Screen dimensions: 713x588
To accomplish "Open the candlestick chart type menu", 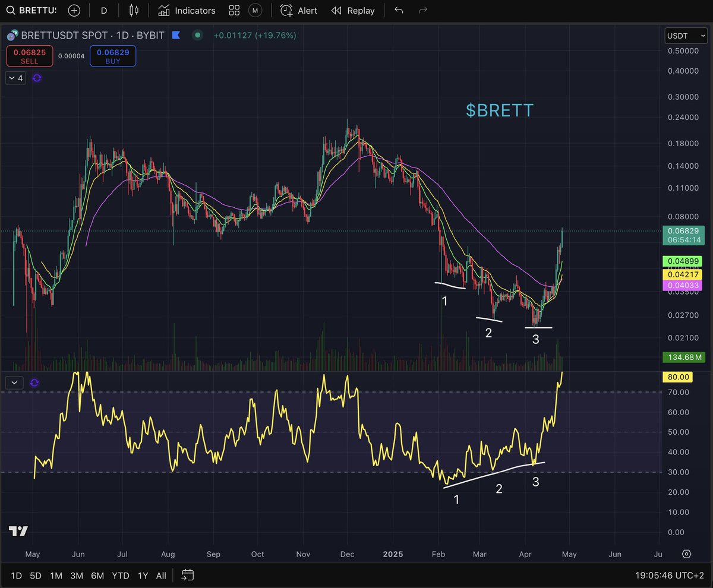I will click(133, 11).
